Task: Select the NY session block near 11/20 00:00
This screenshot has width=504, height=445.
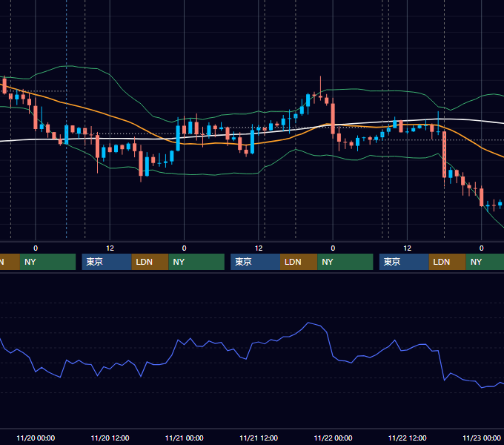Action: (x=47, y=262)
